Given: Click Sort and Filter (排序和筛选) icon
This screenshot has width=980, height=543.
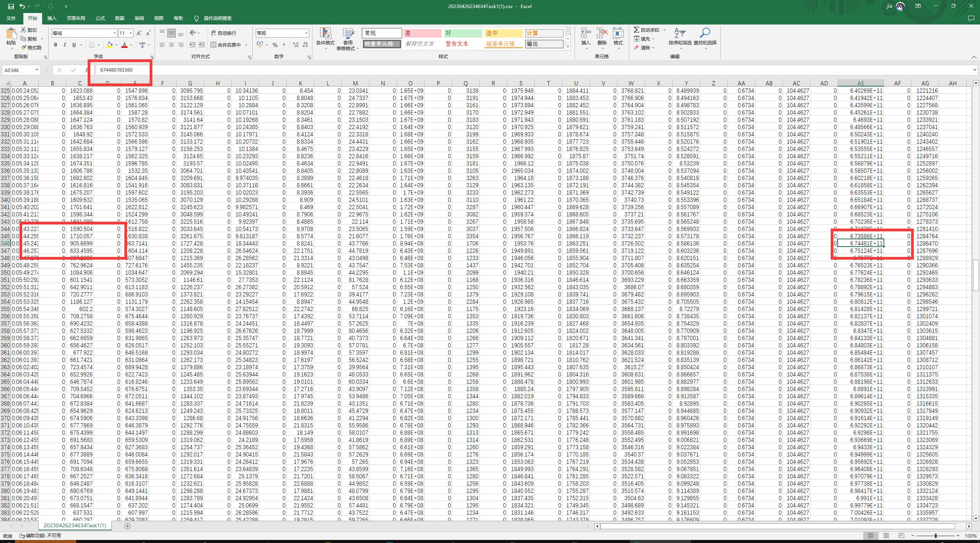Looking at the screenshot, I should tap(679, 34).
